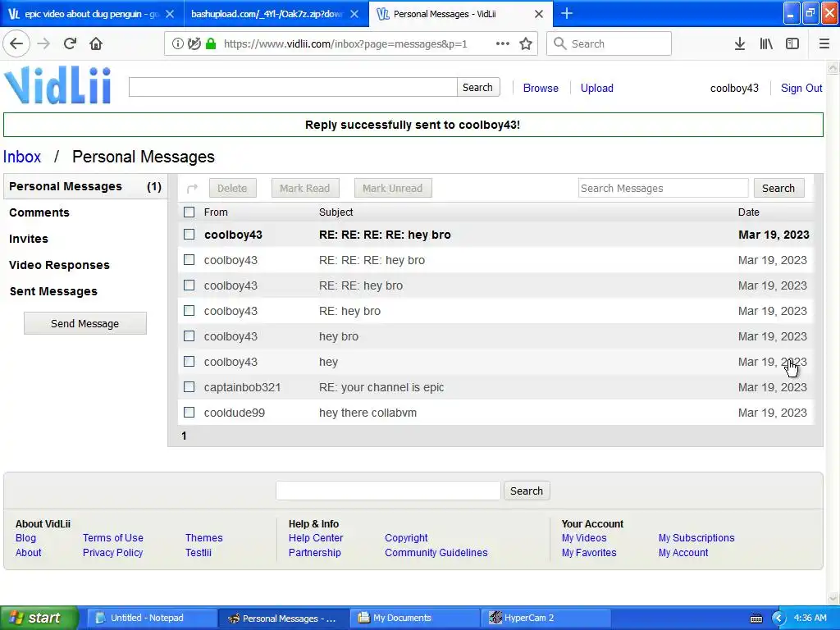Click the Browse link
Screen dimensions: 840x630
(541, 88)
